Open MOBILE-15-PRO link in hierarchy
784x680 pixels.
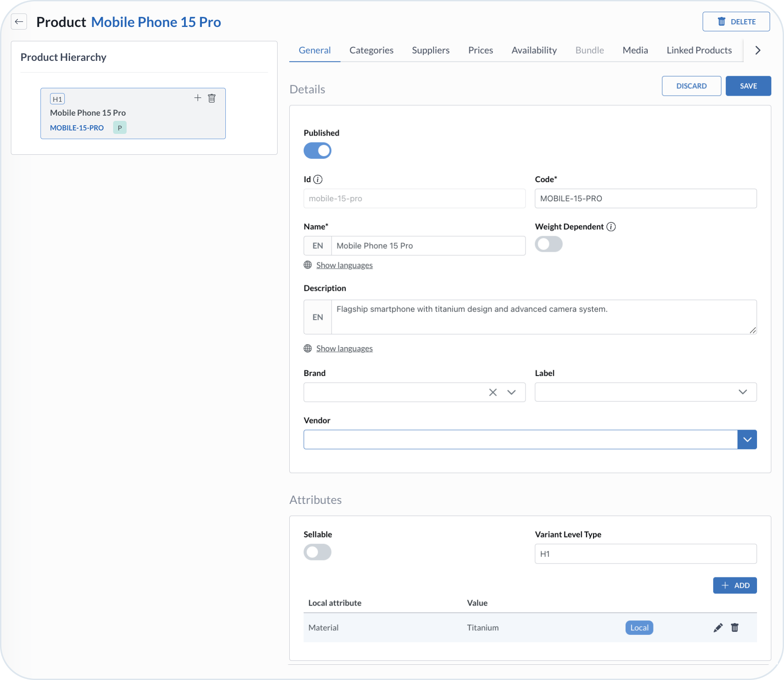77,128
